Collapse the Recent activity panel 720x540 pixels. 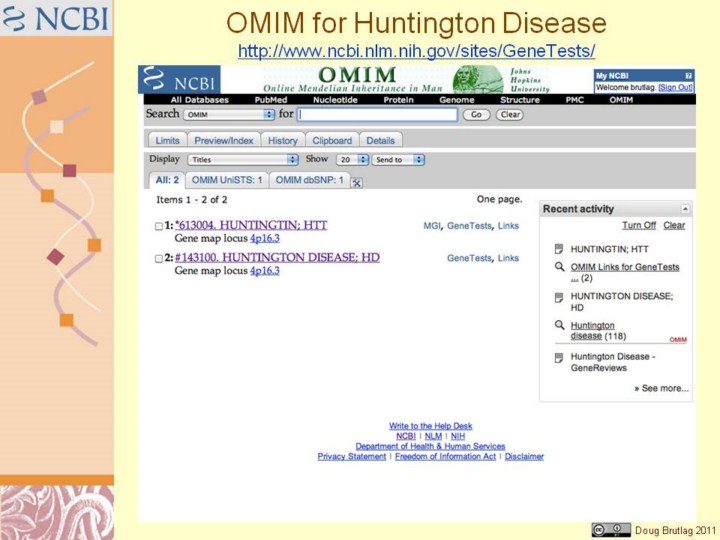click(685, 209)
